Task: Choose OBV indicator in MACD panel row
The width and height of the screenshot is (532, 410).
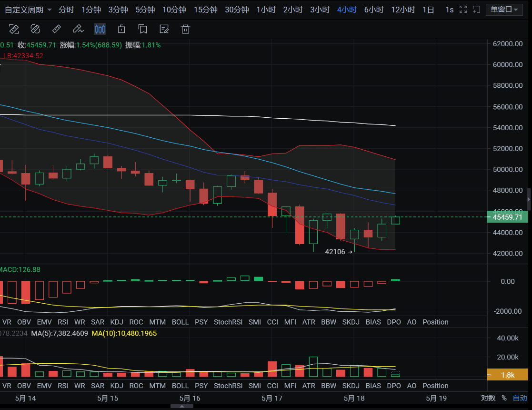Action: click(24, 322)
